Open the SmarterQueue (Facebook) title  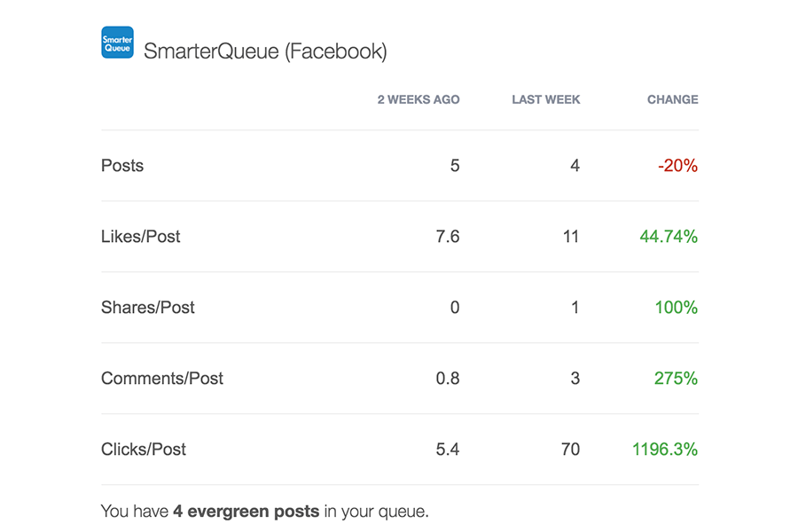tap(265, 51)
